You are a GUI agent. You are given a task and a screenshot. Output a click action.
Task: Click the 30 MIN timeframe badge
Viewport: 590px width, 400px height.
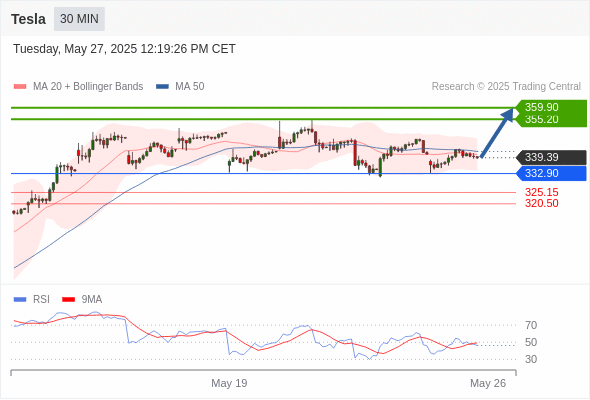click(x=79, y=19)
